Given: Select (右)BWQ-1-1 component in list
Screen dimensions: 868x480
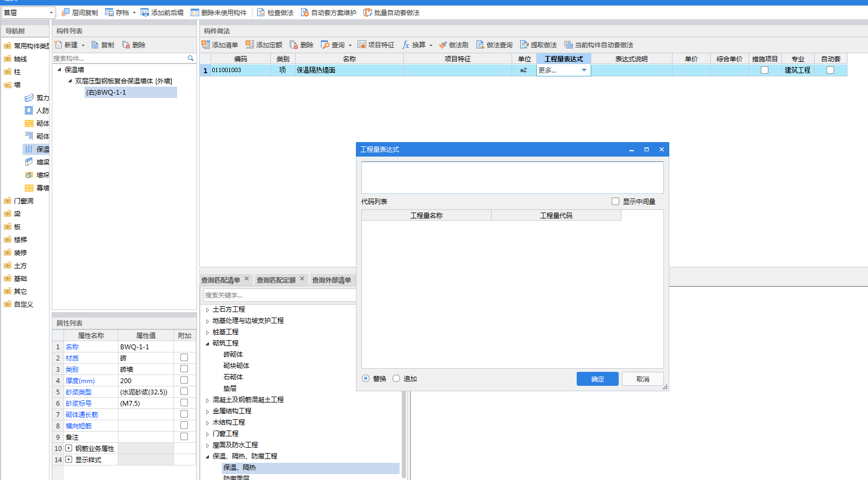Looking at the screenshot, I should coord(131,92).
